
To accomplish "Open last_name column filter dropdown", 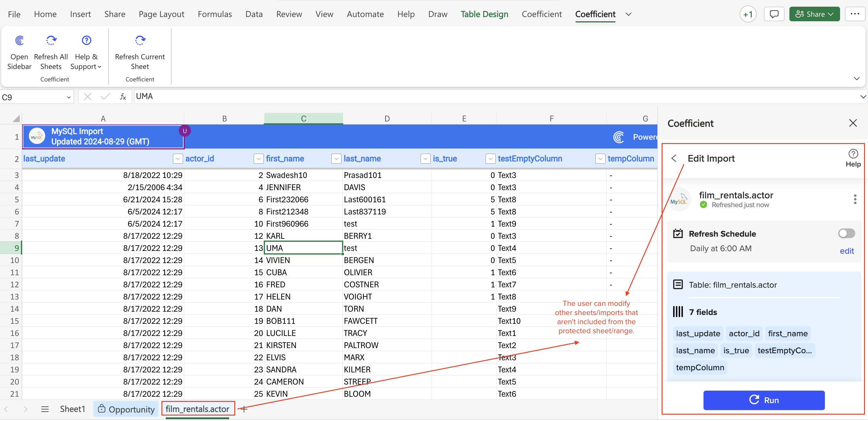I will (426, 159).
